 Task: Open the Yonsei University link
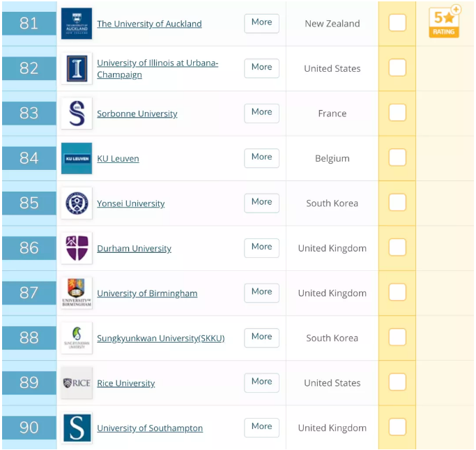[131, 204]
